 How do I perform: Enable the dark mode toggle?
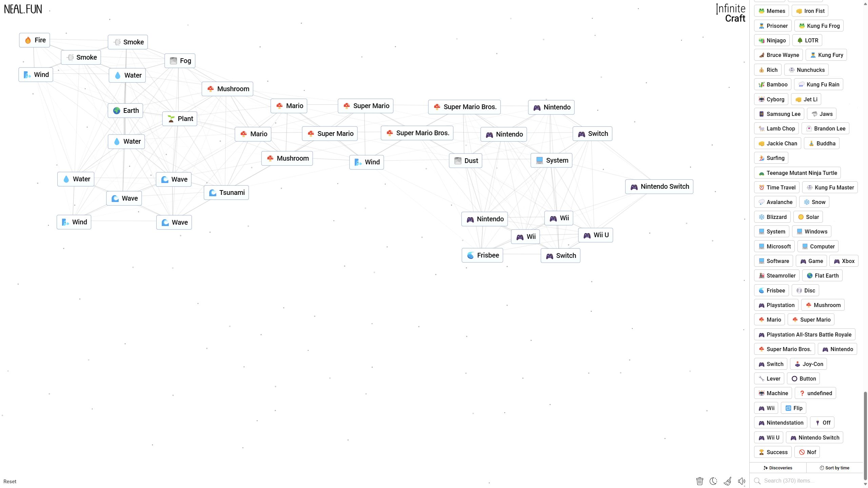click(714, 481)
